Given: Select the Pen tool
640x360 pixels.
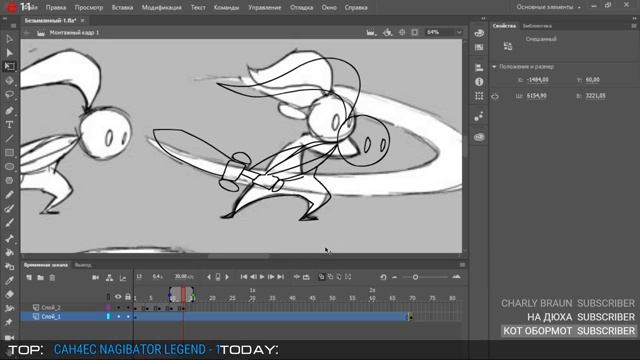Looking at the screenshot, I should (x=9, y=111).
